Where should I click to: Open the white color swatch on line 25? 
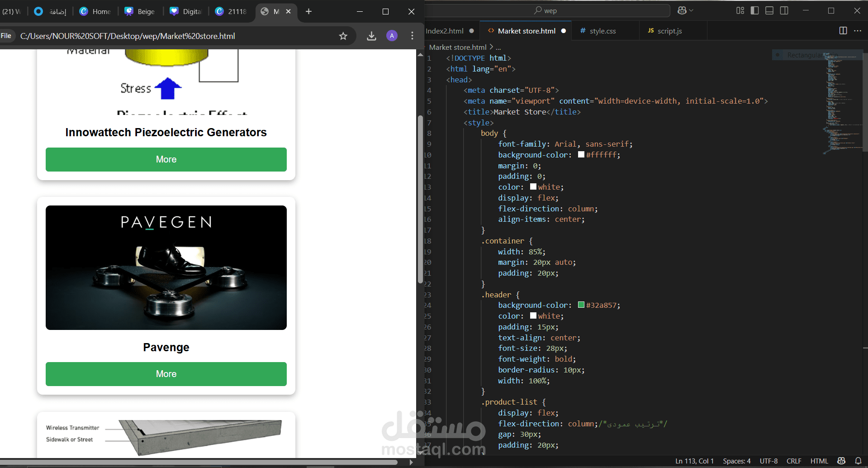[533, 316]
